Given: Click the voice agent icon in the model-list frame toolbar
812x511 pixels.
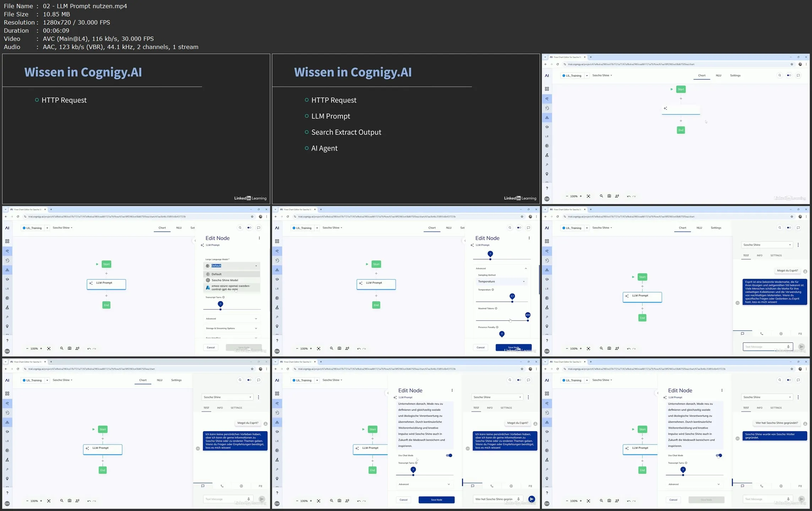Looking at the screenshot, I should 77,348.
